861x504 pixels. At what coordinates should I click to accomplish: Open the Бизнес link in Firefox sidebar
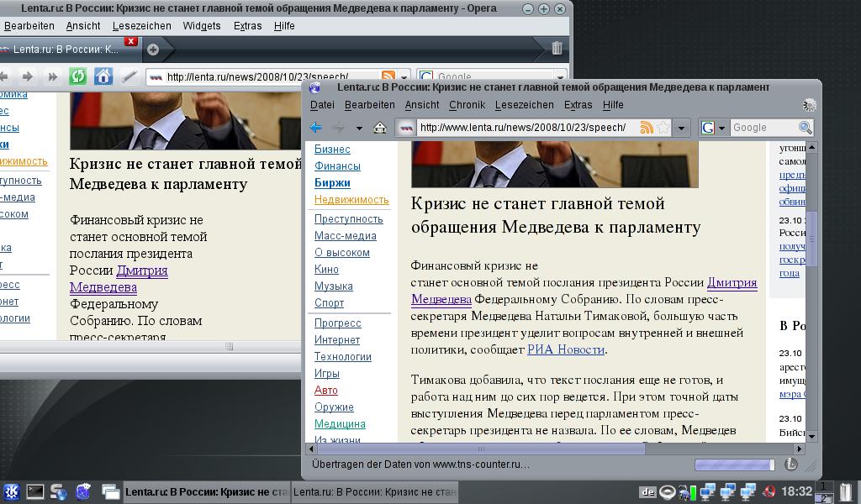[x=332, y=150]
